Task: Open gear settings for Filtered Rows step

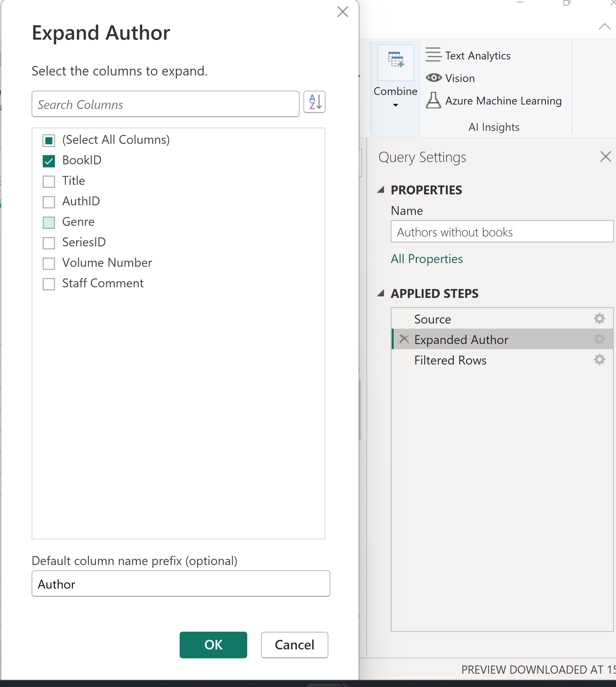Action: pyautogui.click(x=599, y=360)
